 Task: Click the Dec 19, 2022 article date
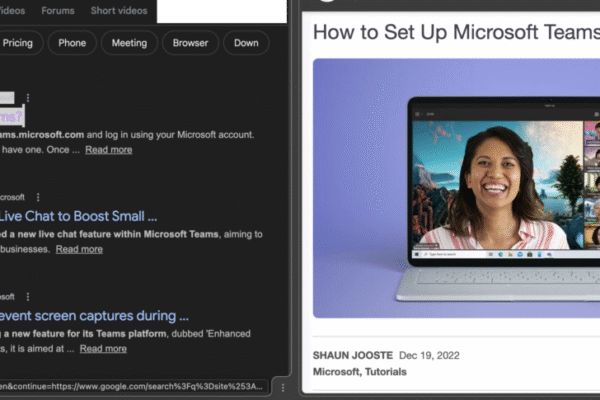point(429,356)
